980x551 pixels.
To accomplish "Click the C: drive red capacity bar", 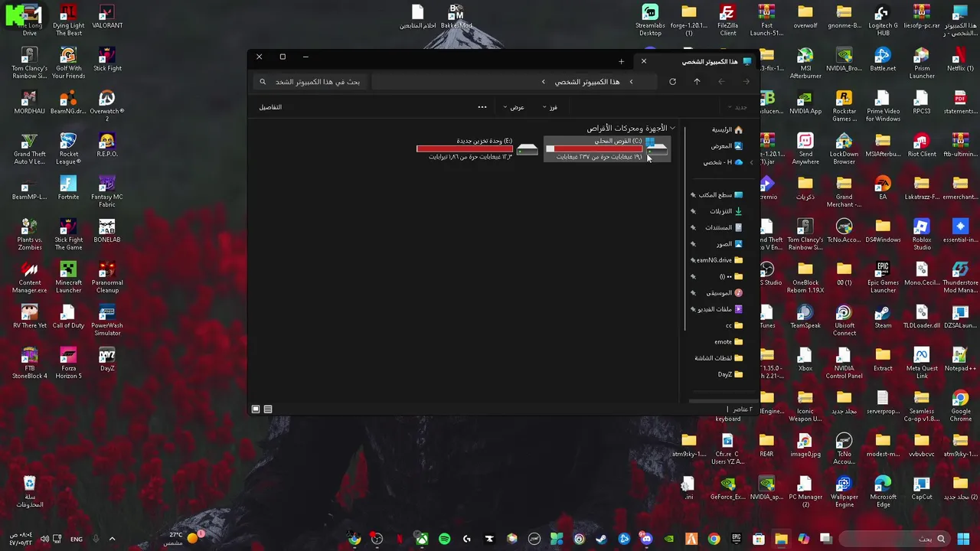I will [594, 148].
